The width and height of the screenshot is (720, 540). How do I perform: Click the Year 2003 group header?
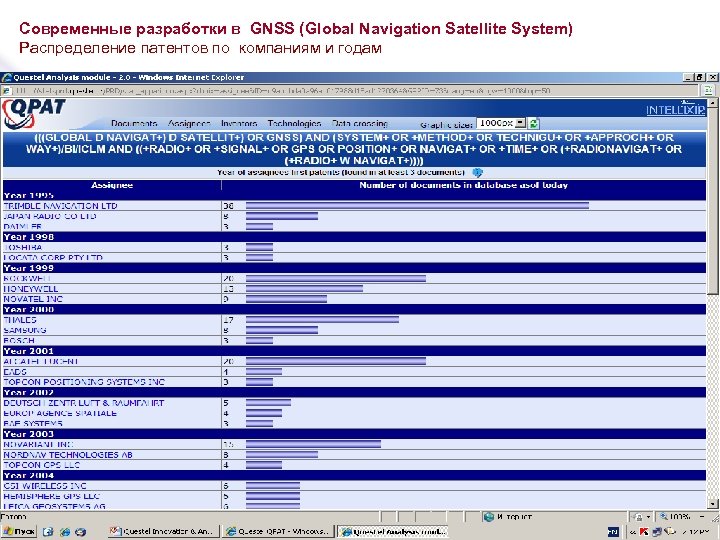coord(354,434)
